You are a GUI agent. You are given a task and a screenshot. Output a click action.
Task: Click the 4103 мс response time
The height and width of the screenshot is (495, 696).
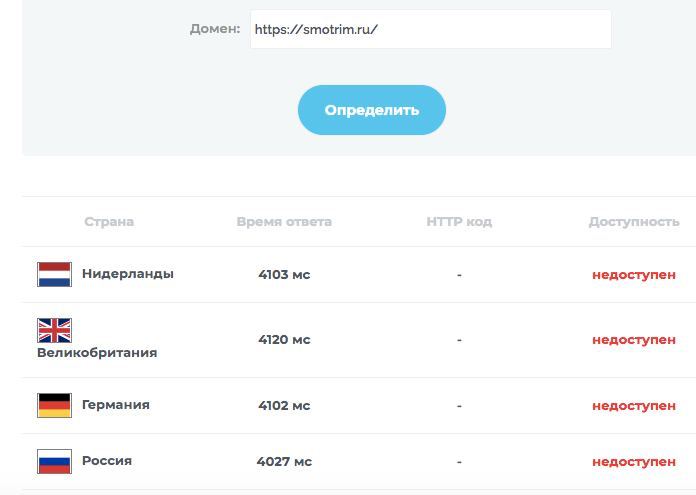[284, 274]
